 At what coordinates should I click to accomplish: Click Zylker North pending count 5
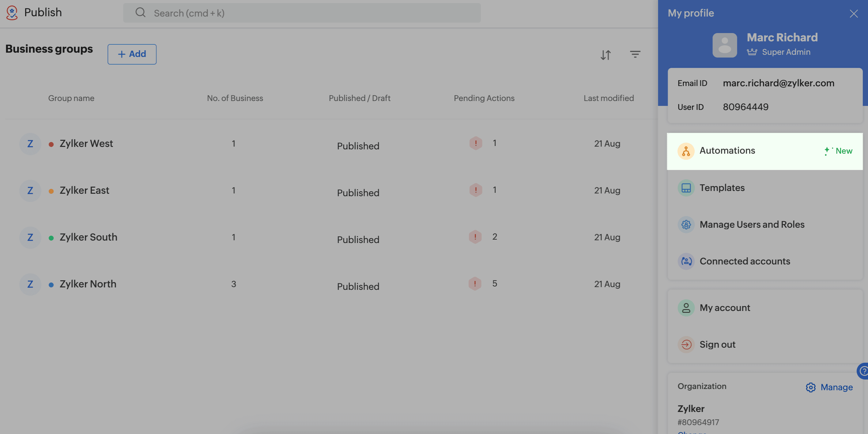click(x=494, y=283)
